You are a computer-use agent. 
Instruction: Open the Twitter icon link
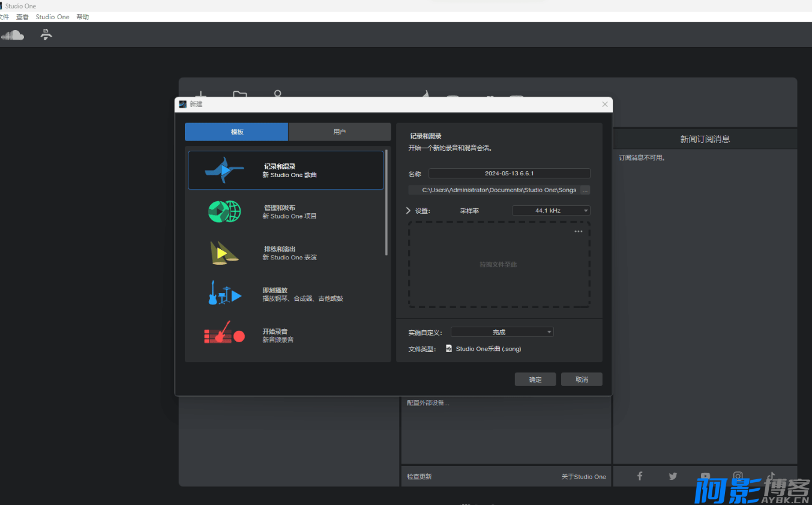tap(673, 476)
